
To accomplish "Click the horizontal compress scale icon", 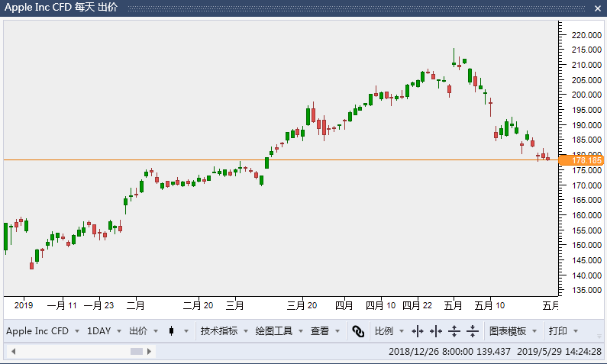I will pos(436,331).
